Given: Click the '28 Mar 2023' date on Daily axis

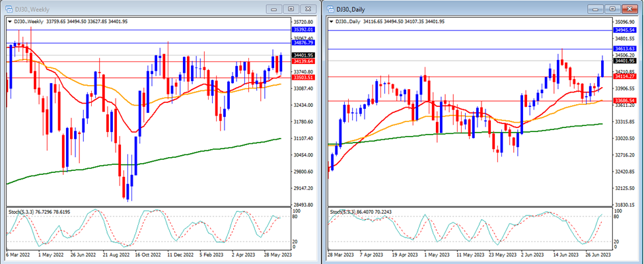Looking at the screenshot, I should pyautogui.click(x=340, y=255).
